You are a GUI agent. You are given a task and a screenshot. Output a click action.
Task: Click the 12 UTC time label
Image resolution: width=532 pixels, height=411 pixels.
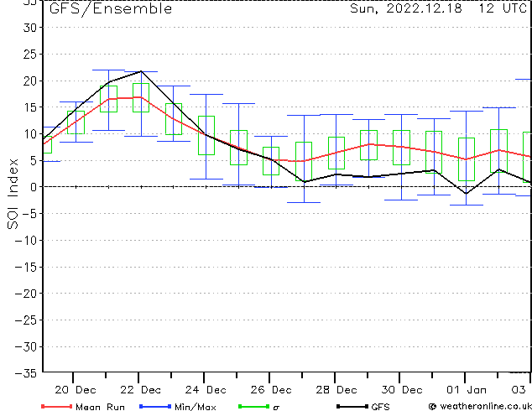[503, 8]
